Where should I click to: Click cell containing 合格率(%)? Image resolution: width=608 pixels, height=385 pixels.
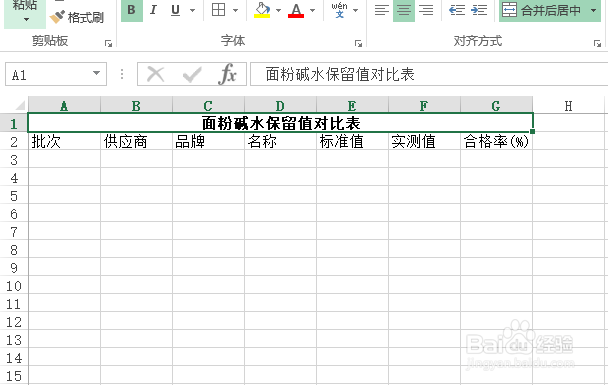(x=496, y=141)
